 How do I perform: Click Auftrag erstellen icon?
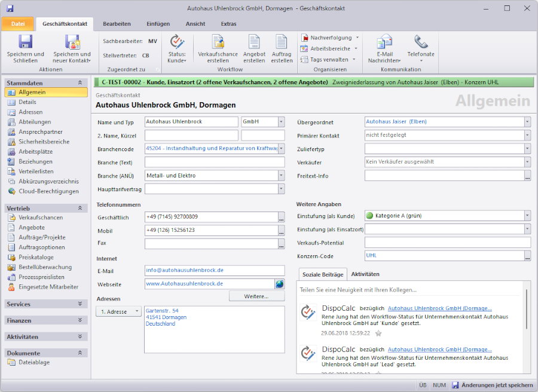coord(282,42)
